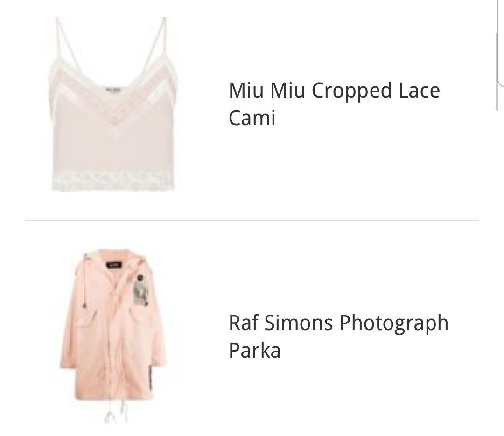Tap the white drawstrings at the parka bottom
The height and width of the screenshot is (436, 504).
pyautogui.click(x=116, y=413)
